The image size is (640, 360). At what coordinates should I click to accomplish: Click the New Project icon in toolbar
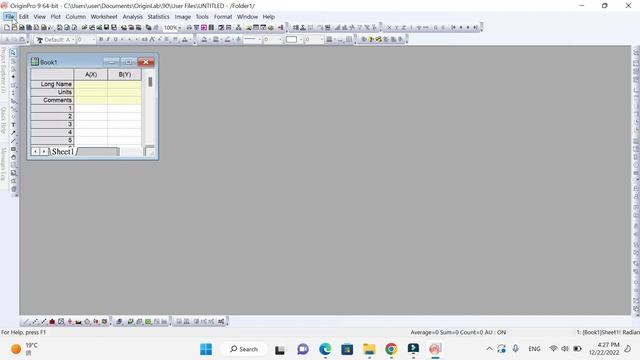click(7, 27)
